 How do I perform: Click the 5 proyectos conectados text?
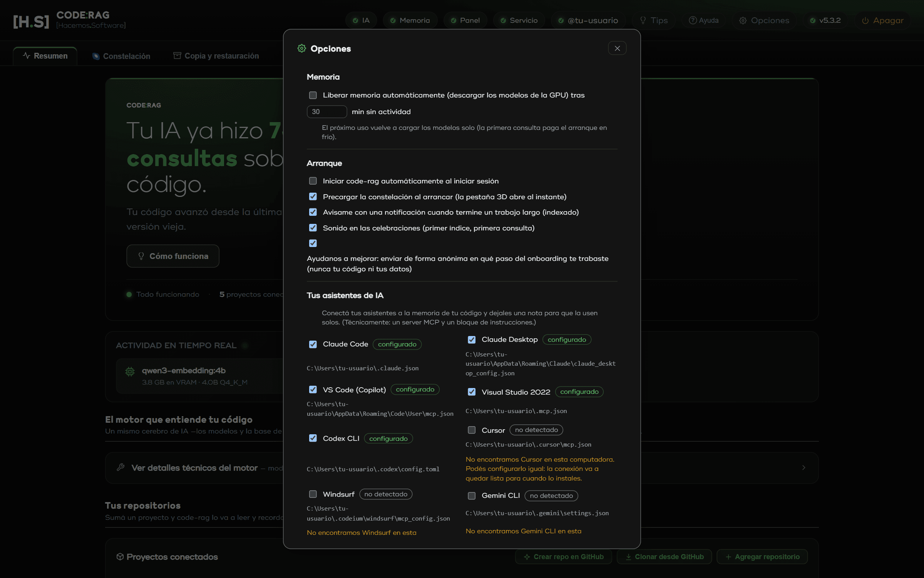(251, 294)
